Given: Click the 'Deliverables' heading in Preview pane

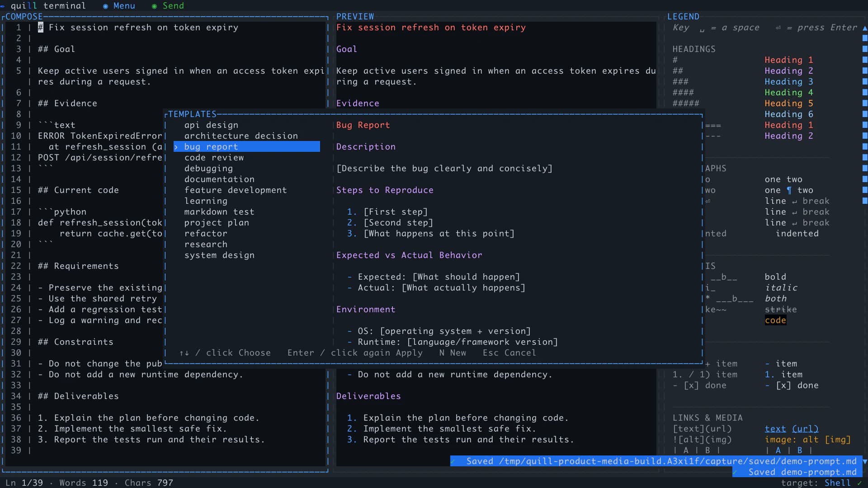Looking at the screenshot, I should click(x=368, y=396).
